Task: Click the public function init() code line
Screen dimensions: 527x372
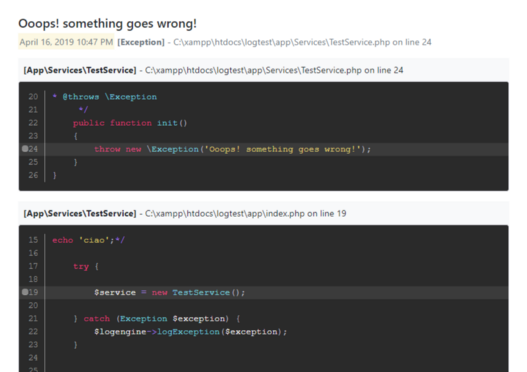Action: [x=130, y=123]
